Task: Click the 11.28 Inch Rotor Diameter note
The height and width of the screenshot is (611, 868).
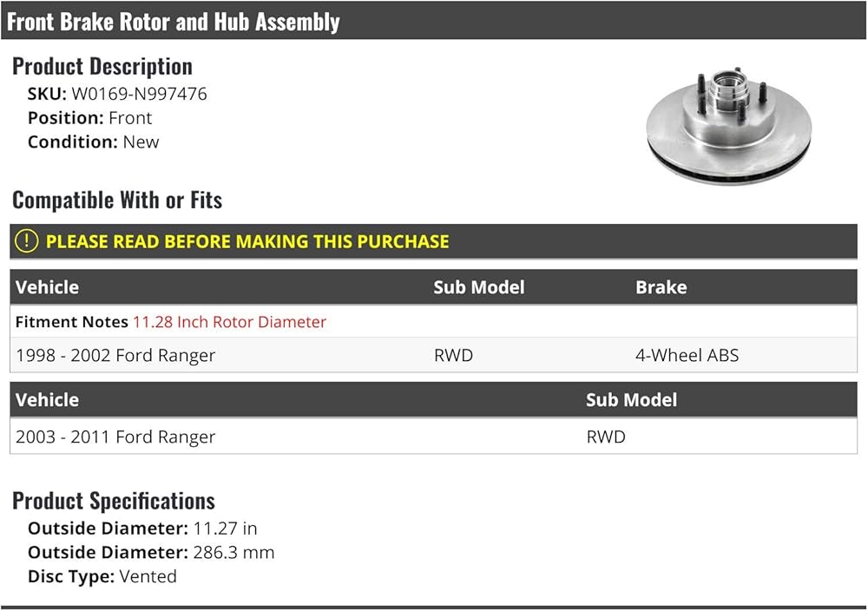Action: click(x=230, y=322)
